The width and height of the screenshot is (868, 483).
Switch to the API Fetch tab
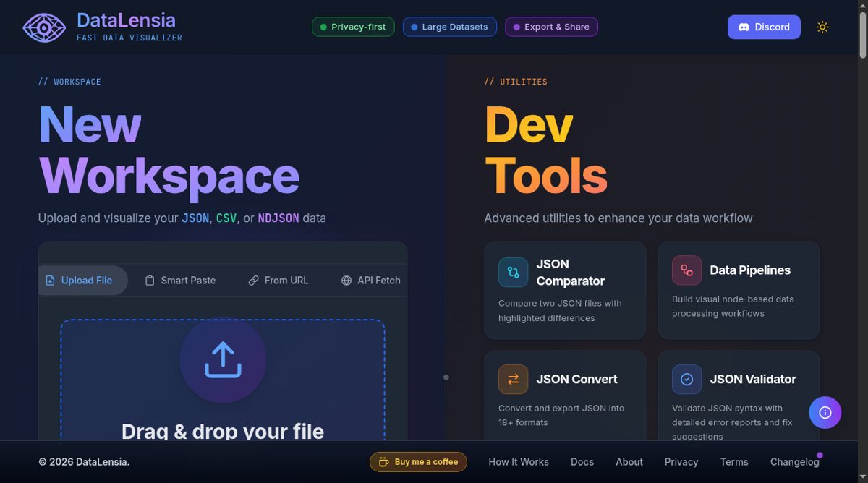coord(370,281)
